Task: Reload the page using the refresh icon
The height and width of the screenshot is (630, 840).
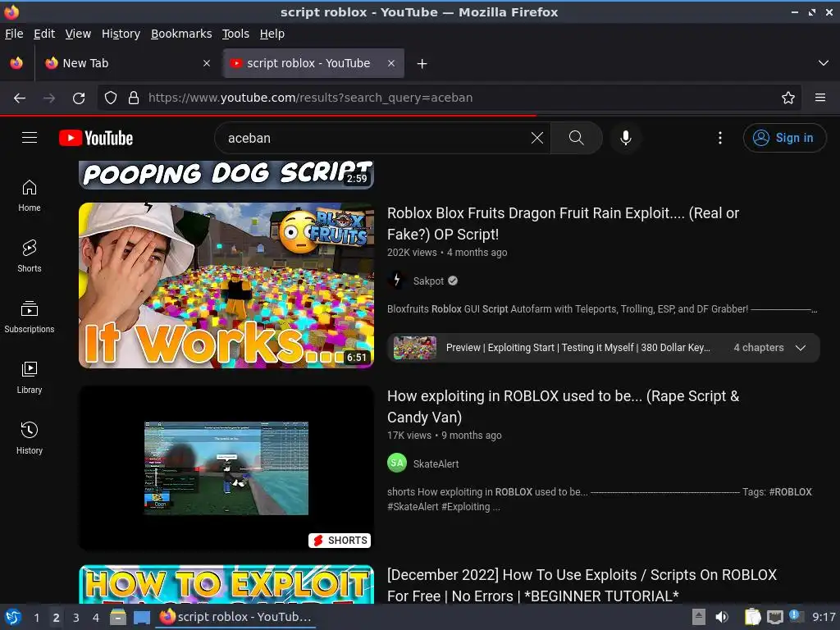Action: [x=79, y=98]
